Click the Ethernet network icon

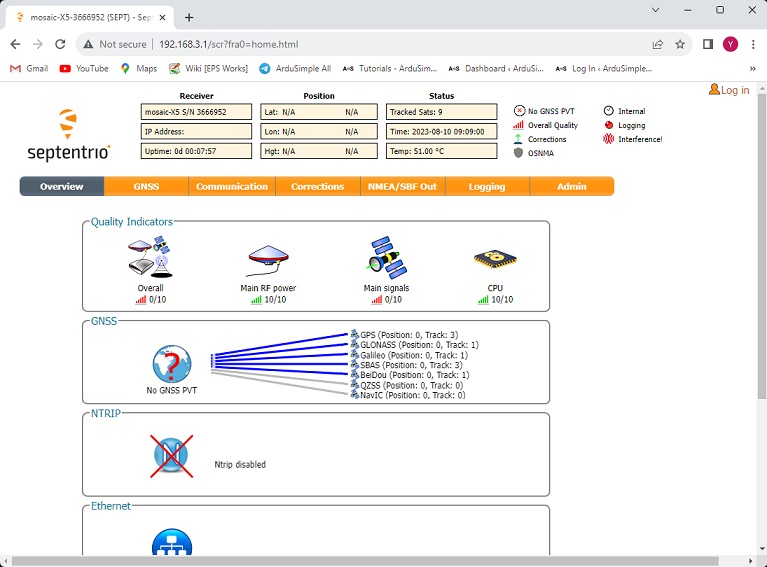click(171, 544)
